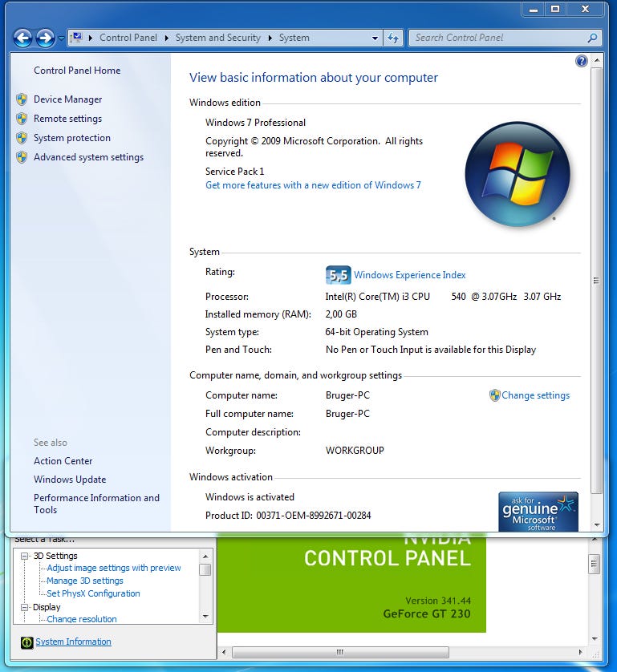Select Control Panel in the breadcrumb
This screenshot has width=617, height=672.
tap(128, 38)
